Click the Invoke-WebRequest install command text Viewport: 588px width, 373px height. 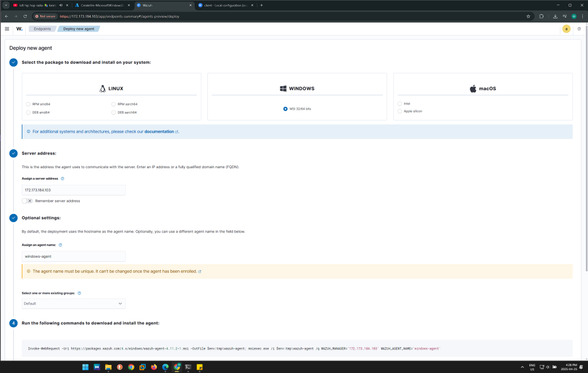[x=234, y=349]
